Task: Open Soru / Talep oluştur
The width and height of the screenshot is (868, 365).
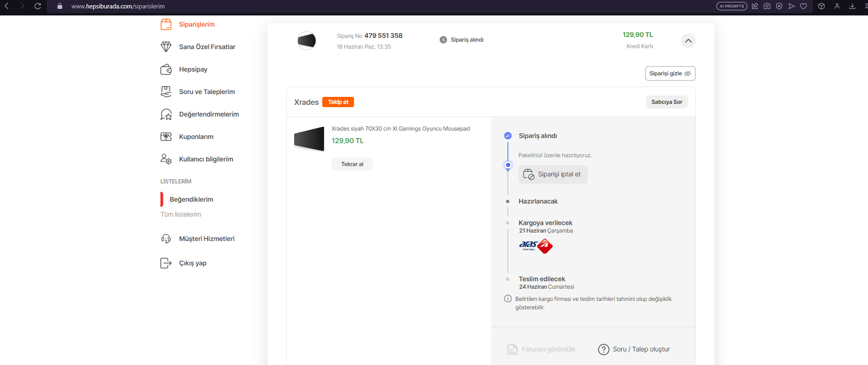Action: click(634, 349)
